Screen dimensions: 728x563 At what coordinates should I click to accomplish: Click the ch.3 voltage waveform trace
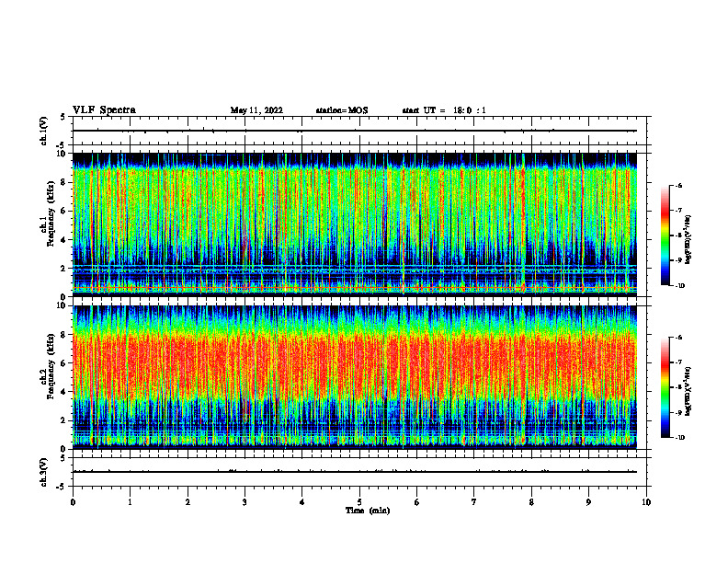[354, 472]
